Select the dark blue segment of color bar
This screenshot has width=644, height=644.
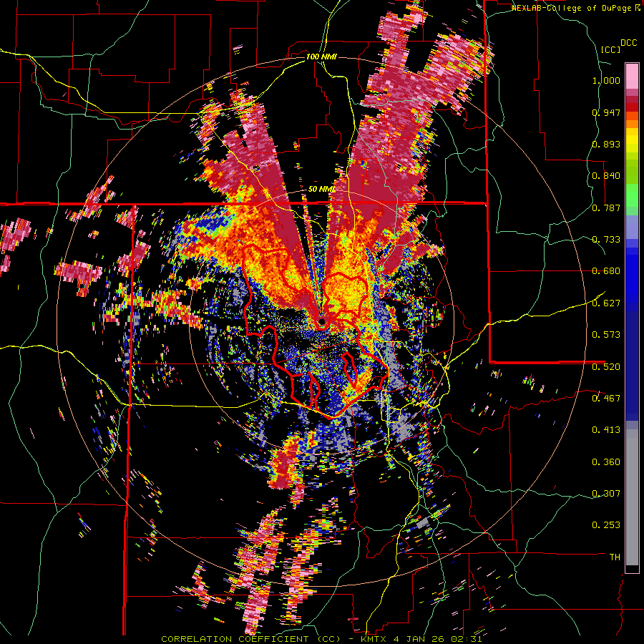click(632, 366)
